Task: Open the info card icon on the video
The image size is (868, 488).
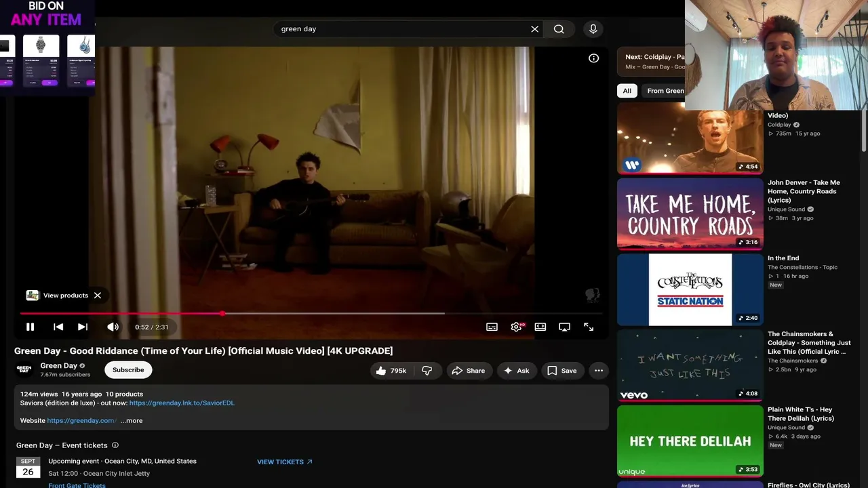Action: tap(593, 58)
